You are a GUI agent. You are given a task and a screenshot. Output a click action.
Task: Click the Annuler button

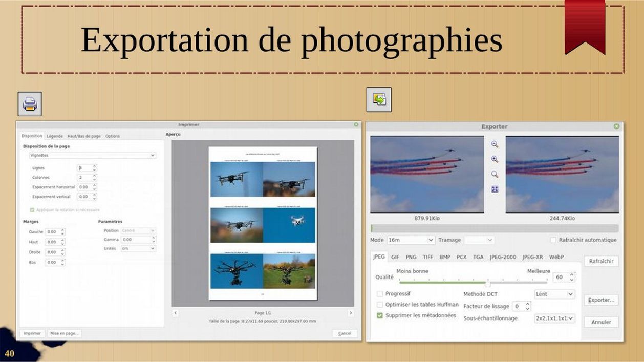(x=601, y=322)
